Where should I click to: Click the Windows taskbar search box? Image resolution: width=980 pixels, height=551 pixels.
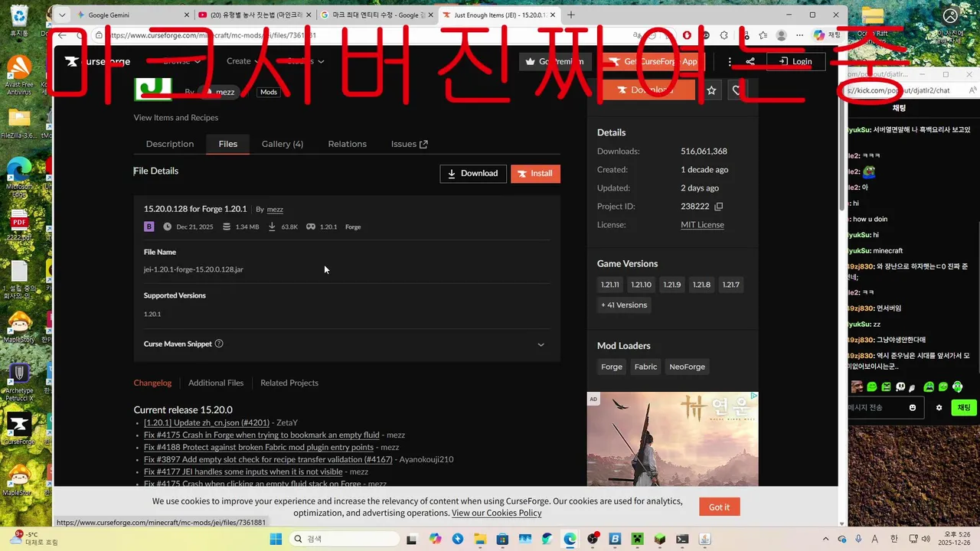tap(345, 539)
